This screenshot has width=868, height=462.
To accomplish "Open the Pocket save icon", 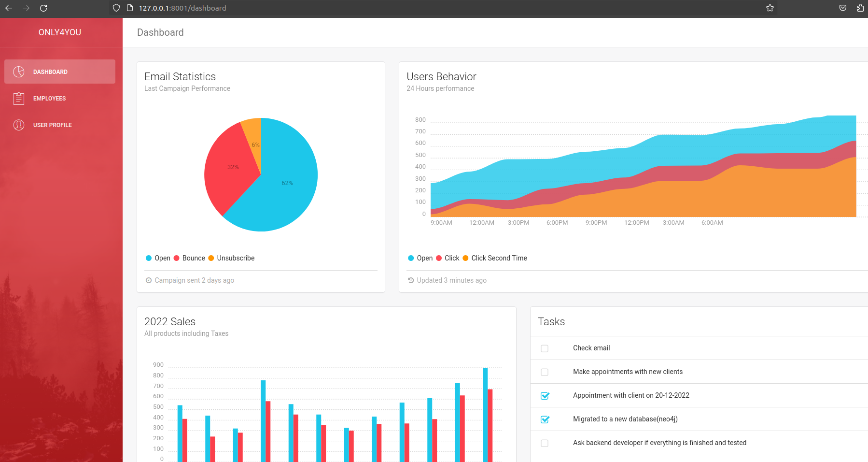I will click(x=843, y=8).
